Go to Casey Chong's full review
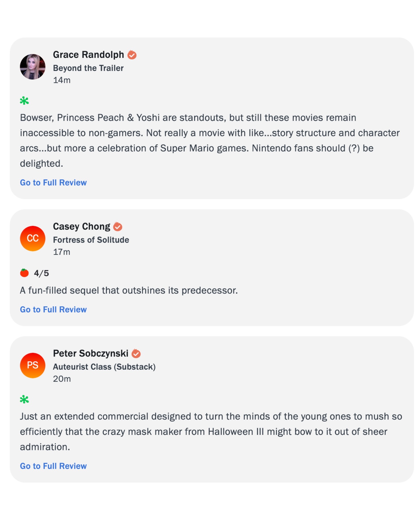420x525 pixels. point(53,310)
